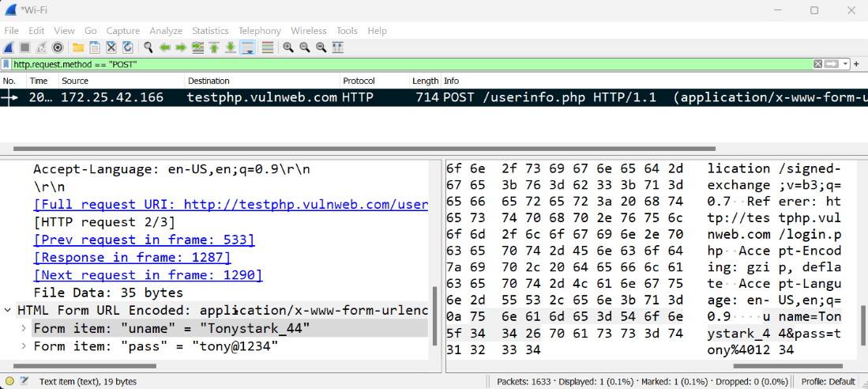Select the POST /userinfo.php packet row
The image size is (868, 389).
[x=434, y=97]
